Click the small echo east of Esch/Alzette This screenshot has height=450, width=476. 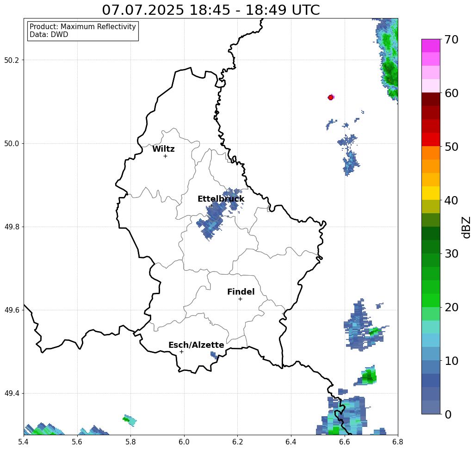(x=214, y=355)
